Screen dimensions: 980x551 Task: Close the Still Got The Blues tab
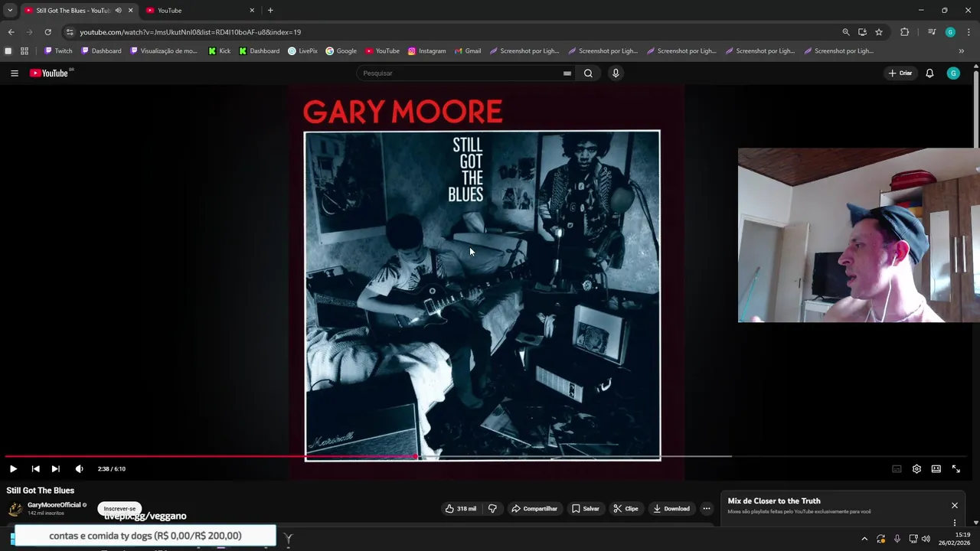(130, 11)
